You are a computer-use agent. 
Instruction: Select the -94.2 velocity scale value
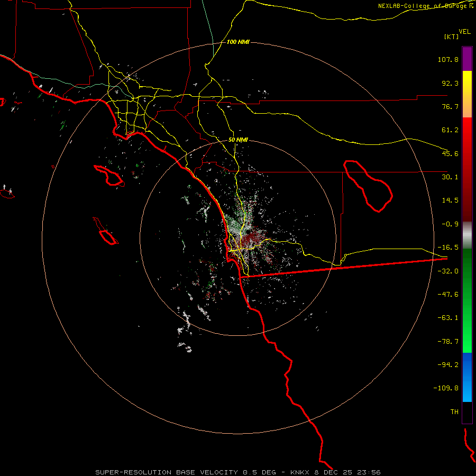448,365
